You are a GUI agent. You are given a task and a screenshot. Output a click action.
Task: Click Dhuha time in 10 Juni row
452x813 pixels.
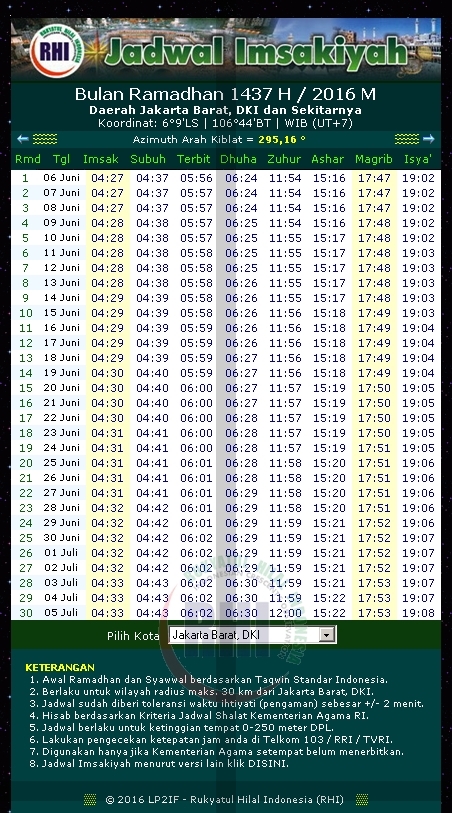[241, 238]
